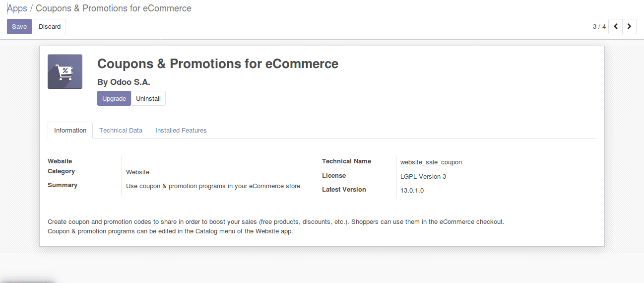Click the website_sale_coupon technical name value
This screenshot has width=644, height=283.
[431, 162]
